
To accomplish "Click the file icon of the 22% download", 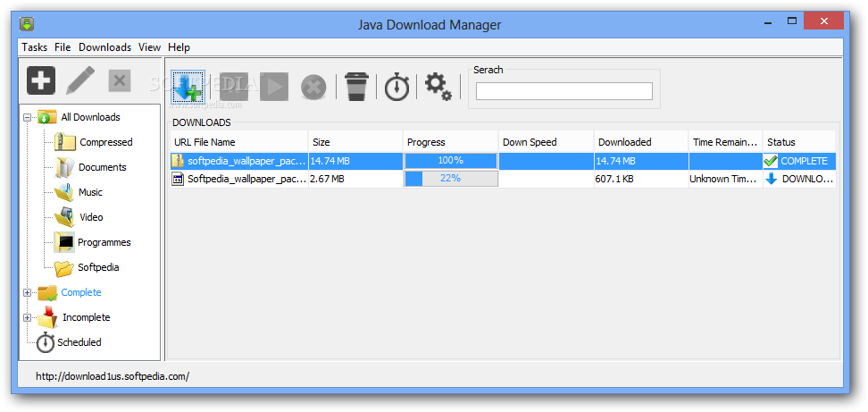I will pos(179,179).
